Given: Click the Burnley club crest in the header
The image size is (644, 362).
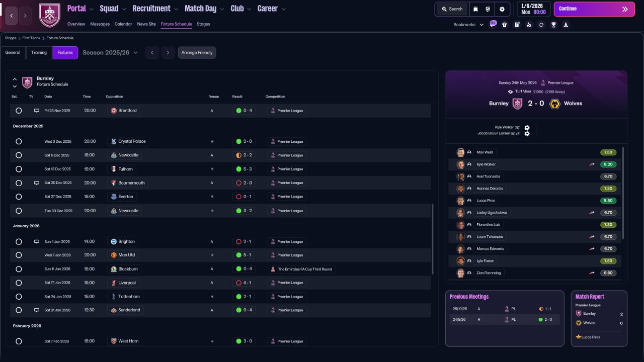Looking at the screenshot, I should [49, 15].
